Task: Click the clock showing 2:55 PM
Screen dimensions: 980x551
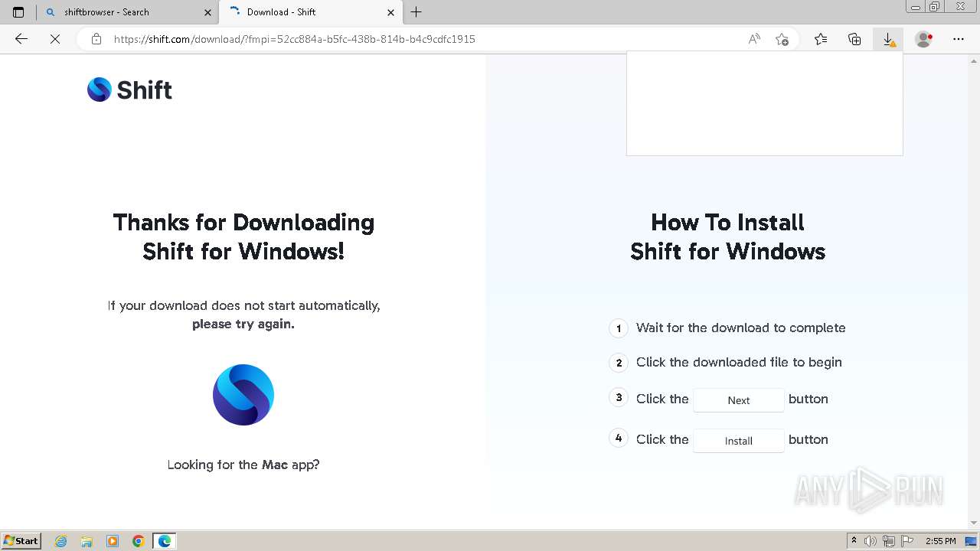Action: coord(941,541)
